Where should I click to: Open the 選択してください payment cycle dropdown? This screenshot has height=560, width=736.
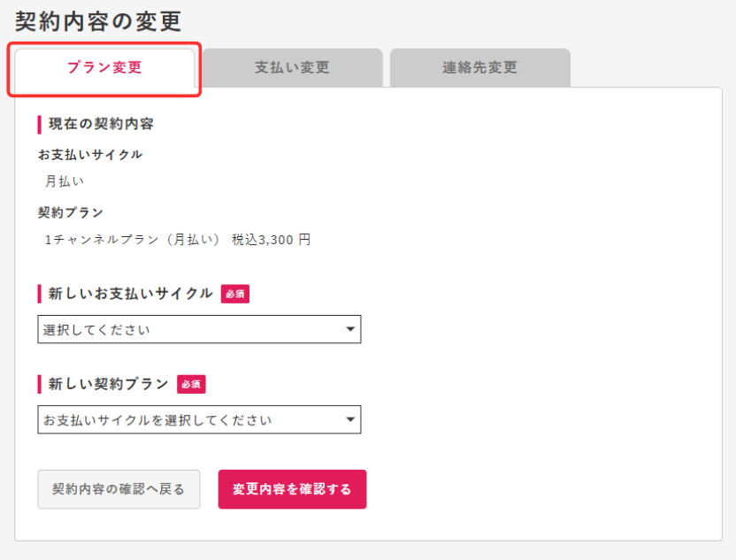(199, 329)
